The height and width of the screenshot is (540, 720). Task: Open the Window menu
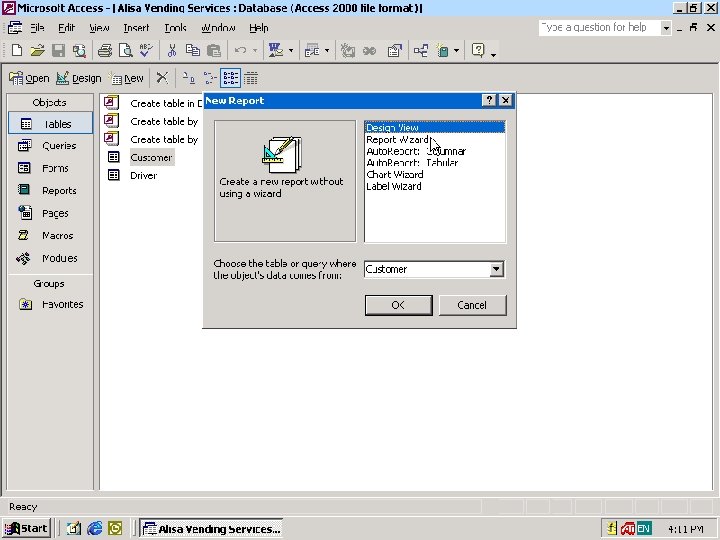[x=218, y=28]
